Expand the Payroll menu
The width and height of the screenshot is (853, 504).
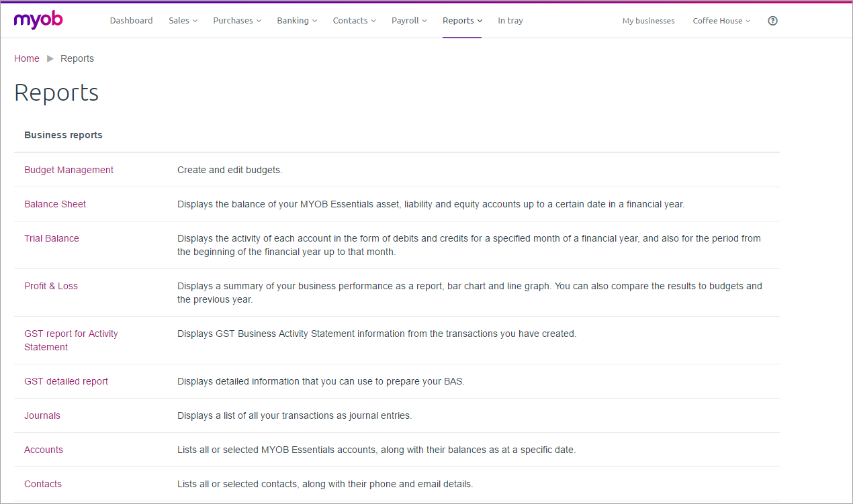tap(409, 21)
